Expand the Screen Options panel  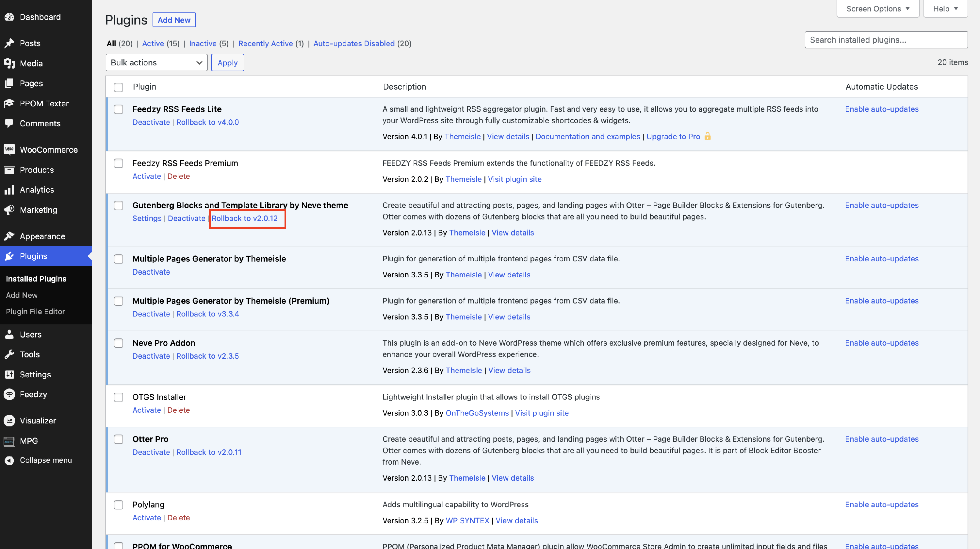(x=878, y=9)
